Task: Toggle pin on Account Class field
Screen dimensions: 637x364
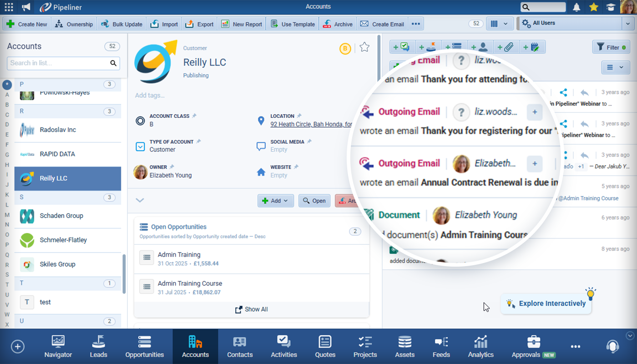Action: tap(194, 116)
